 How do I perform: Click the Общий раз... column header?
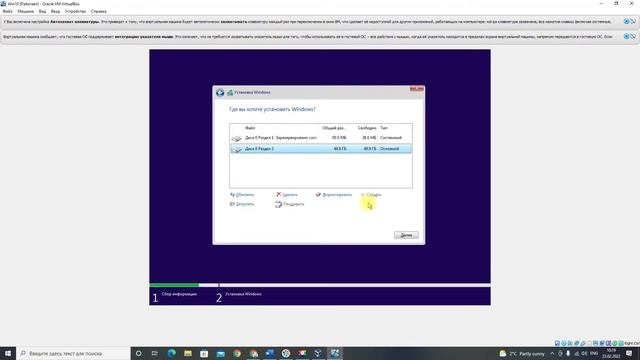[334, 128]
